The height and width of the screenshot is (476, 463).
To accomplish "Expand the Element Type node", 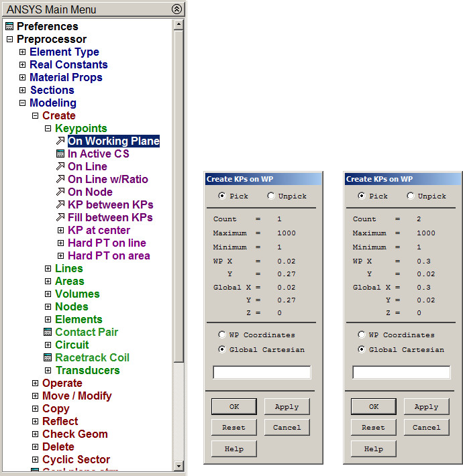I will pos(23,52).
